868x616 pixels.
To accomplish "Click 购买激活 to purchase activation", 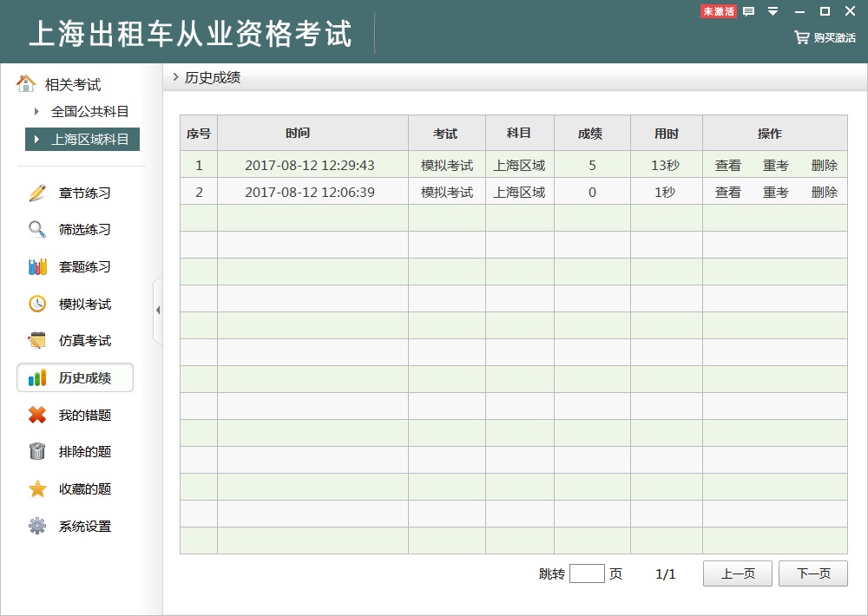I will click(825, 38).
